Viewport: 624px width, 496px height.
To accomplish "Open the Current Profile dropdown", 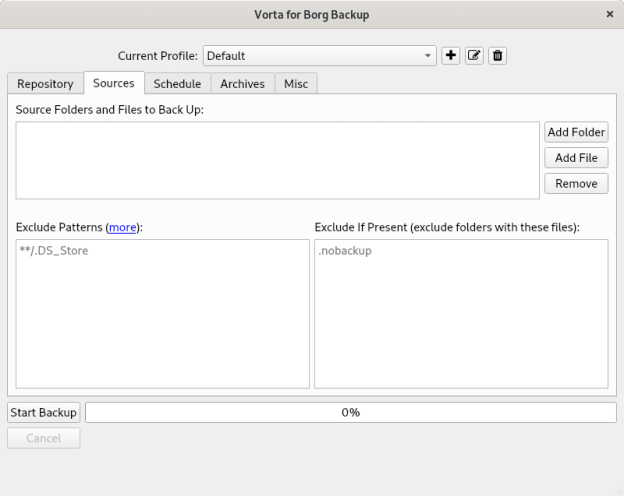I will (320, 56).
